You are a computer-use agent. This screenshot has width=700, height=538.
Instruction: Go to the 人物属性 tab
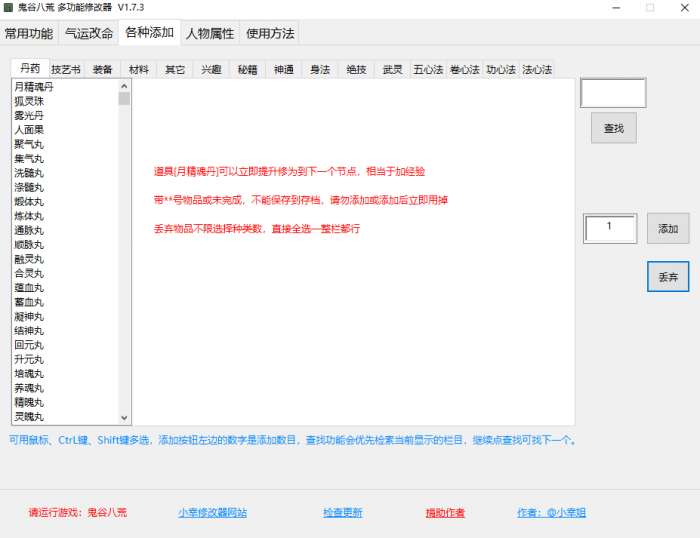click(x=210, y=33)
